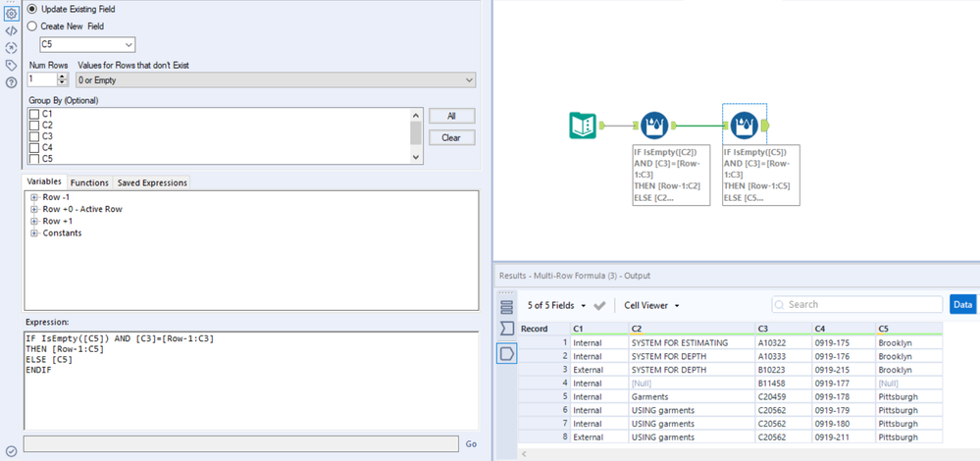
Task: Select cell '0919-211' in row 8
Action: tap(843, 437)
